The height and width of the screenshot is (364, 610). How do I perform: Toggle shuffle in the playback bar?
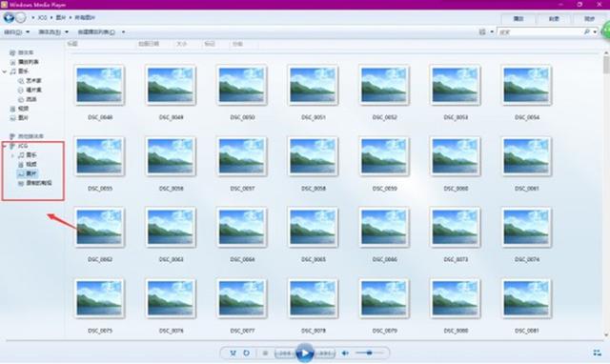[233, 354]
